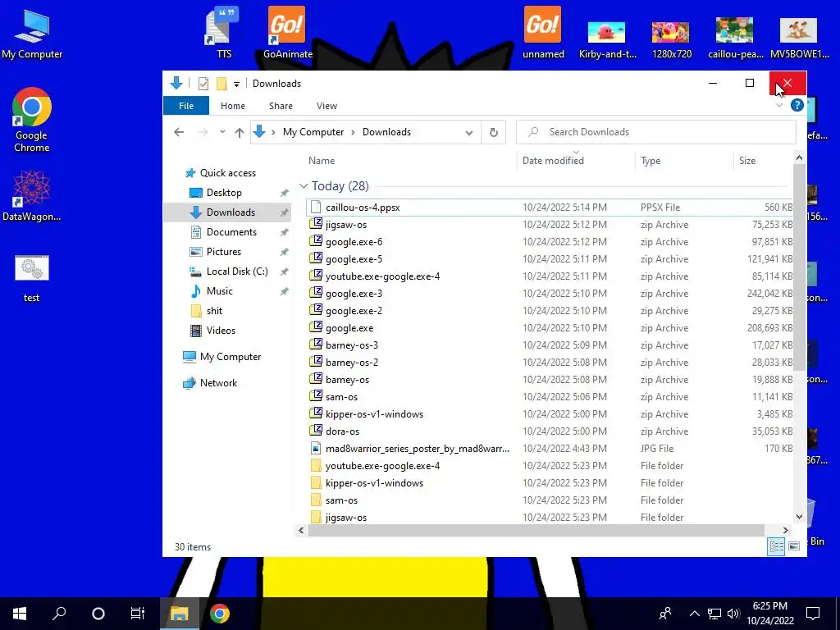The image size is (840, 630).
Task: Refresh the Downloads folder
Action: pos(493,132)
